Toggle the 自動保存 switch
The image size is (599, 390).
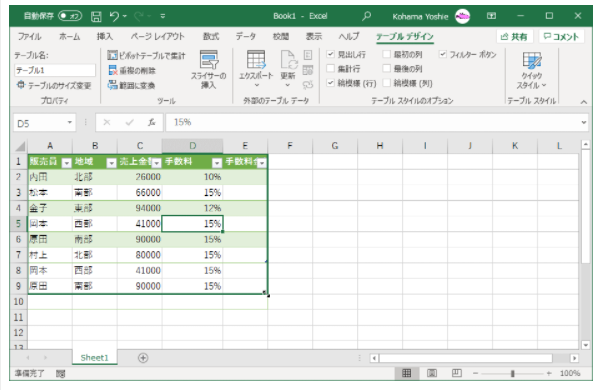click(70, 16)
